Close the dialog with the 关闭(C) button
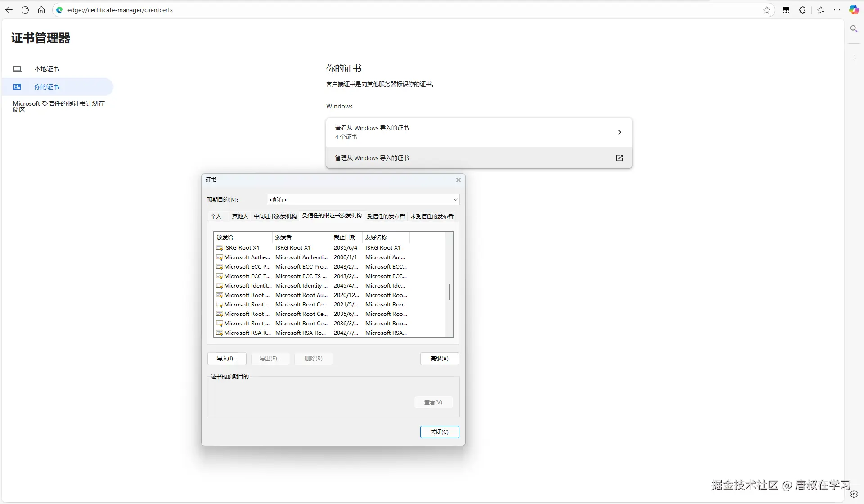The height and width of the screenshot is (504, 864). (x=440, y=432)
